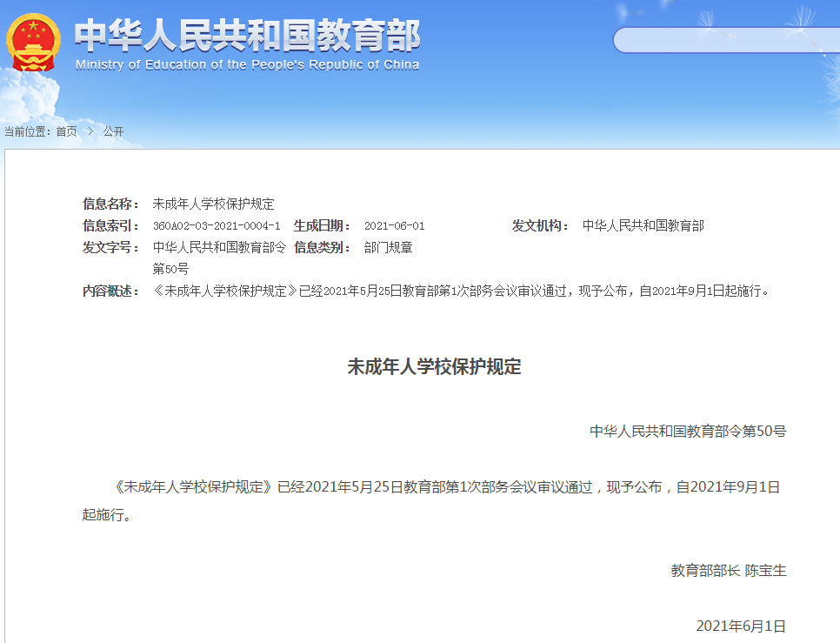Click the right-aligned 教育部令第50号 line

click(x=687, y=431)
